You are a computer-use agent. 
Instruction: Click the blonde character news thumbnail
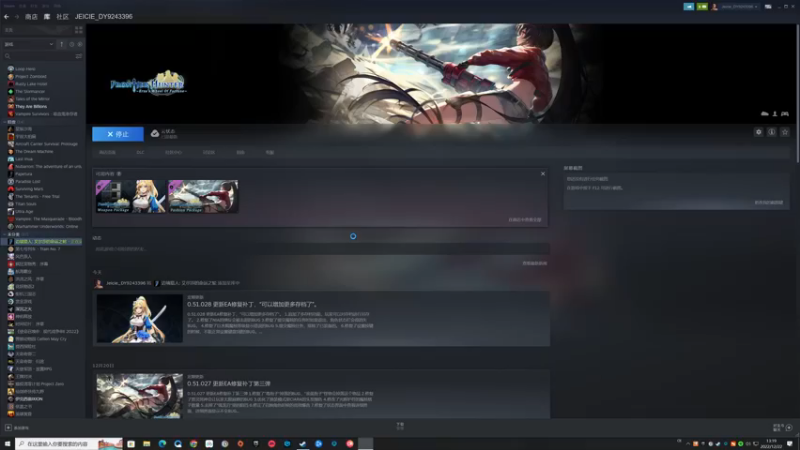point(139,318)
